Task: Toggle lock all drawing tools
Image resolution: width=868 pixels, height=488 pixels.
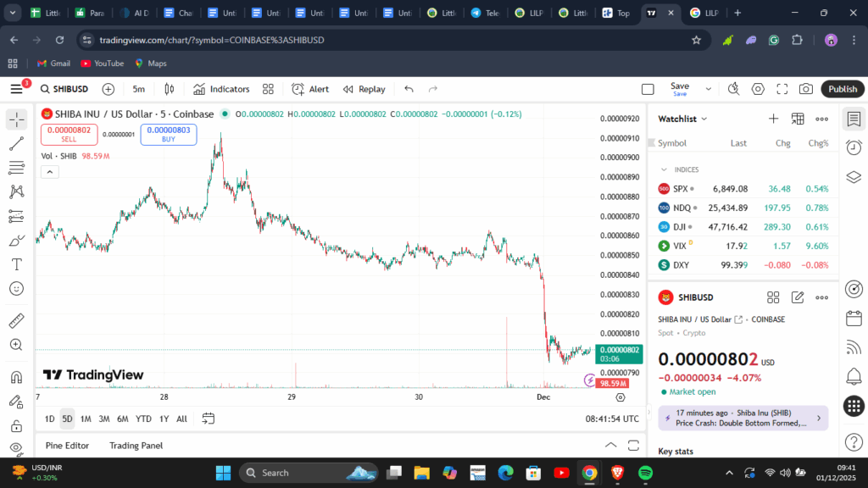Action: 16,425
